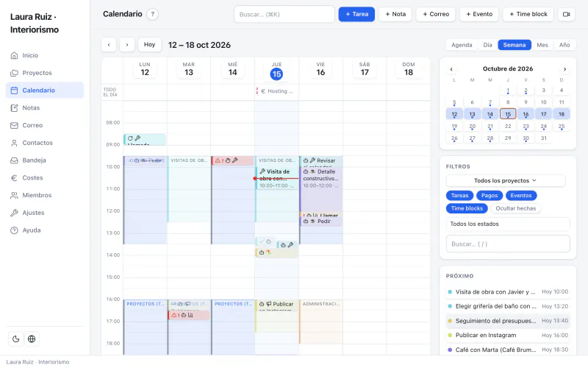Select the Semana view tab
The width and height of the screenshot is (588, 368).
pyautogui.click(x=514, y=45)
